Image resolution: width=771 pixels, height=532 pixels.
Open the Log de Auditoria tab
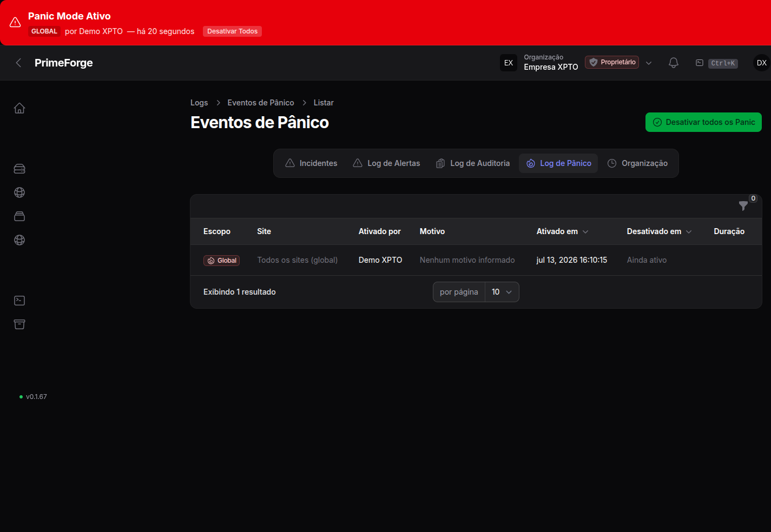(473, 163)
